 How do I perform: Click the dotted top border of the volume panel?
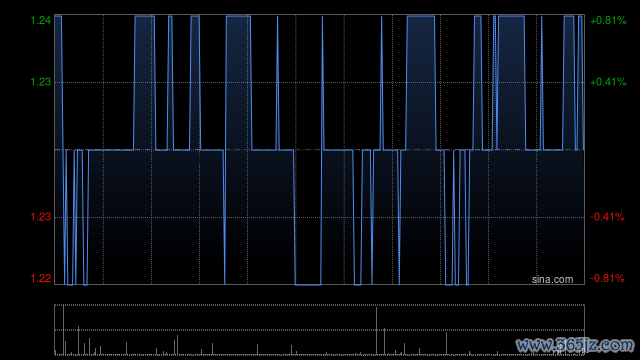(x=319, y=305)
